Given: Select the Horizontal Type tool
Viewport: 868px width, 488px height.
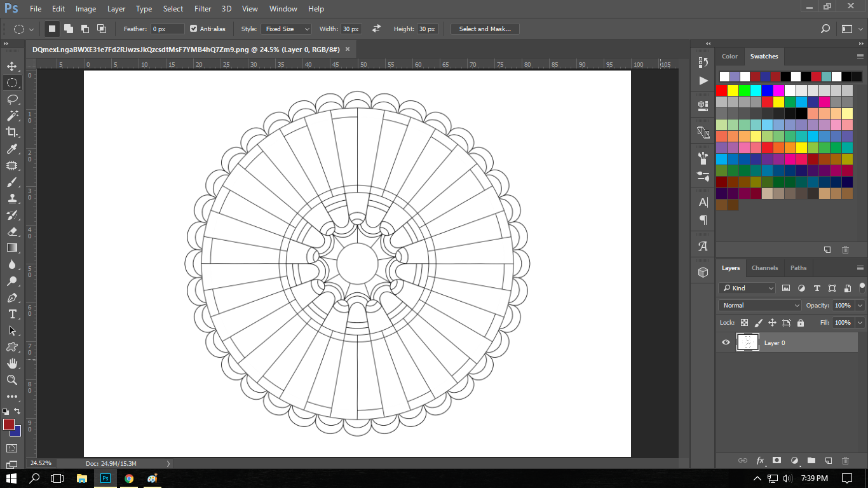Looking at the screenshot, I should [12, 314].
